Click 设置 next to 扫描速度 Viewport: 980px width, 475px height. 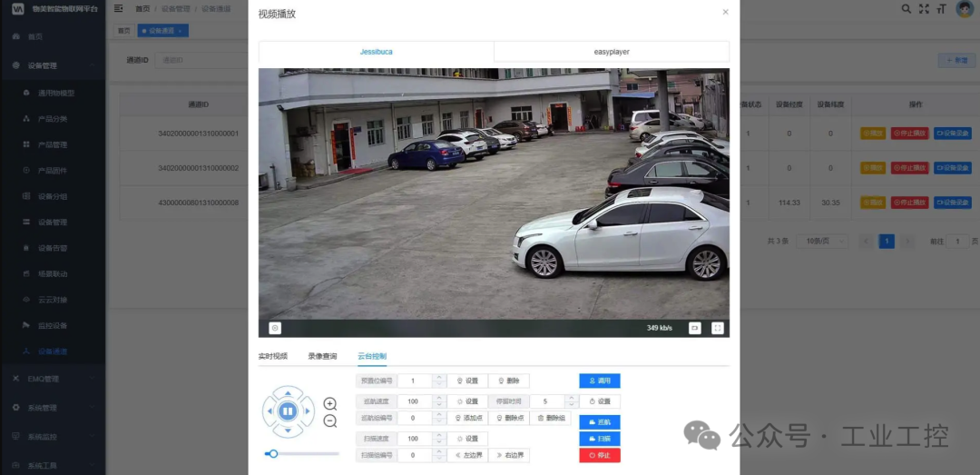pos(467,439)
